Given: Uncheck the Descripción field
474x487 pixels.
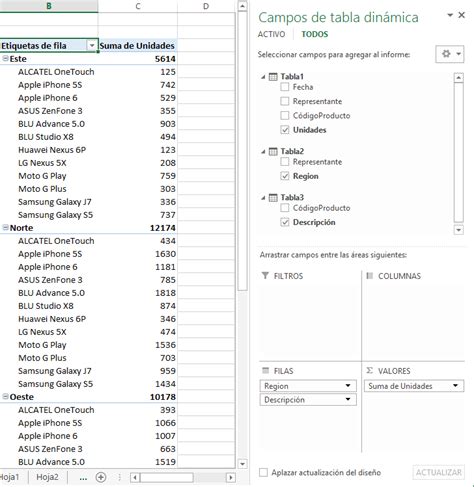Looking at the screenshot, I should 284,222.
